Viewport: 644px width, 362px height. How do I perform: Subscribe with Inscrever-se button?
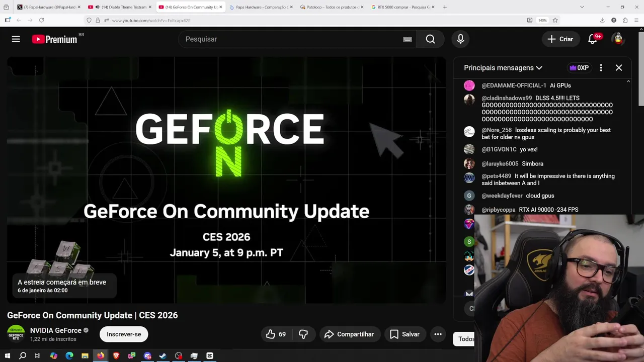pyautogui.click(x=124, y=334)
